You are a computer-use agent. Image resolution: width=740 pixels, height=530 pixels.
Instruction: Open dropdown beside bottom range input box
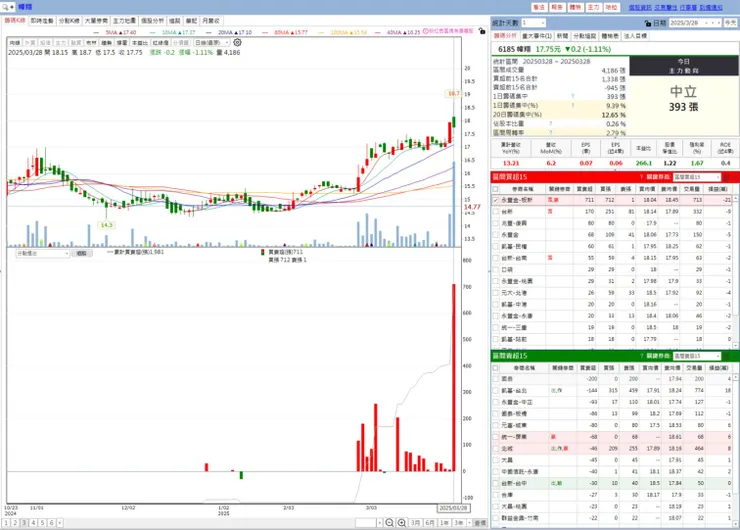379,522
